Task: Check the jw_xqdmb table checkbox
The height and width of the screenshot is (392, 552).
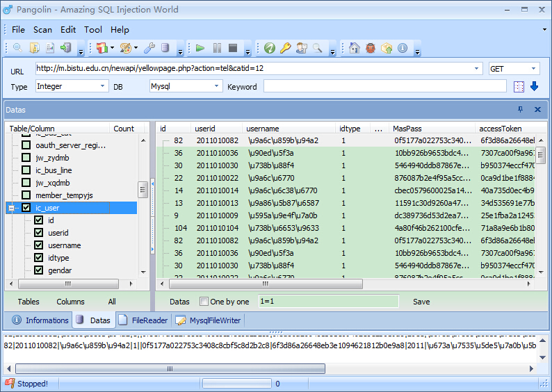Action: click(x=26, y=183)
